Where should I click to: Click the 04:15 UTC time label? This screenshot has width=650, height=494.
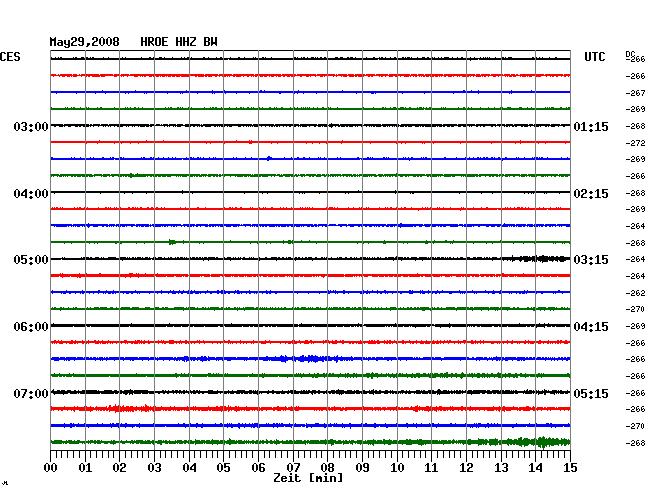[591, 327]
